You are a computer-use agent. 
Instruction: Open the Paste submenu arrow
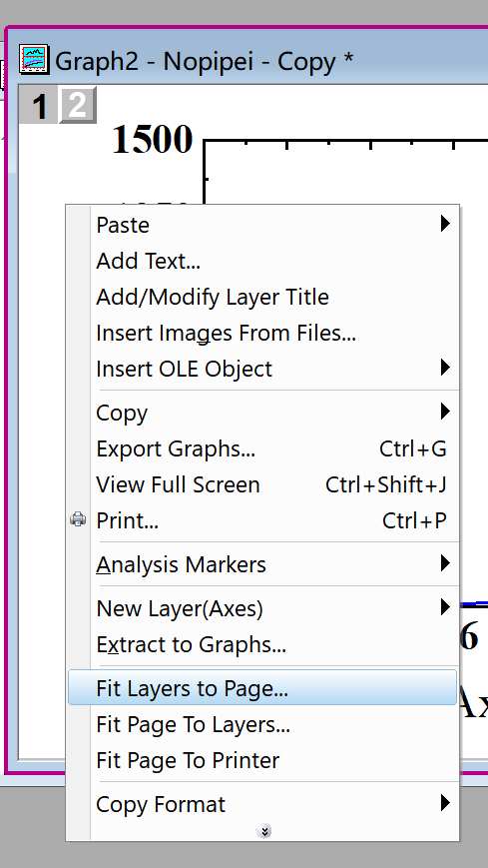point(445,224)
